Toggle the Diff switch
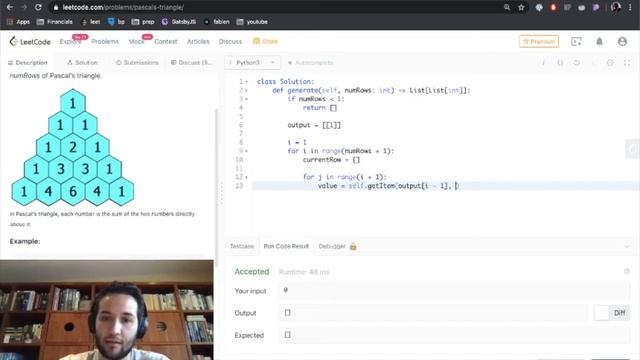This screenshot has height=360, width=640. click(x=611, y=313)
